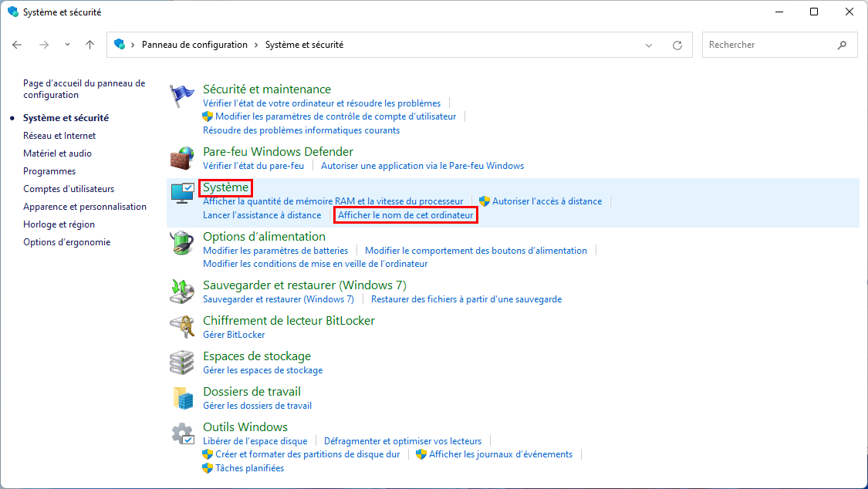Click the Options d'alimentation battery icon

(x=181, y=243)
